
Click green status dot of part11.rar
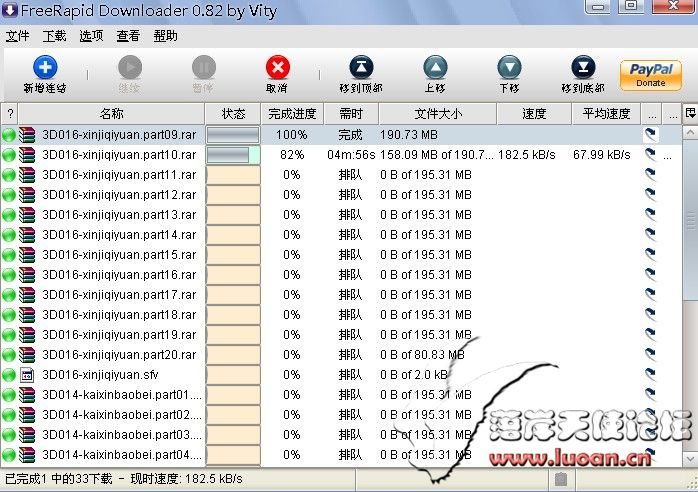point(9,175)
